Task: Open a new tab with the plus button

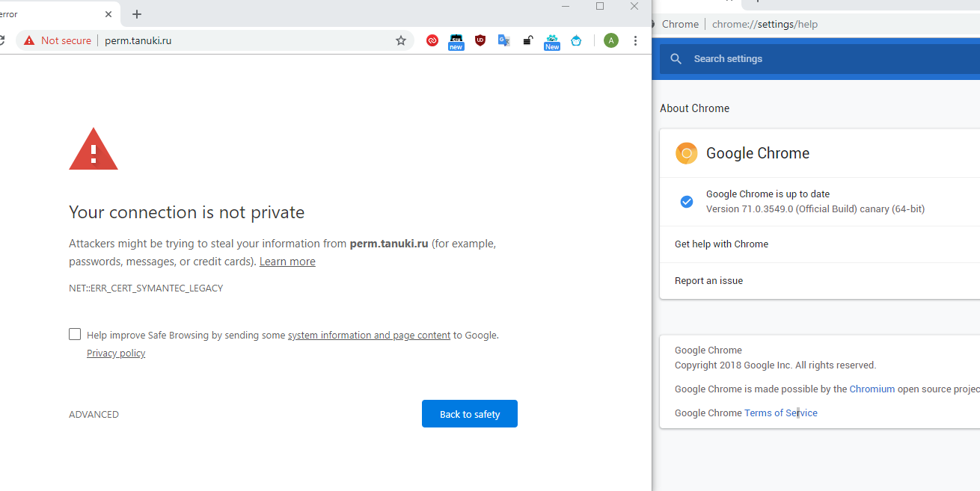Action: (x=136, y=14)
